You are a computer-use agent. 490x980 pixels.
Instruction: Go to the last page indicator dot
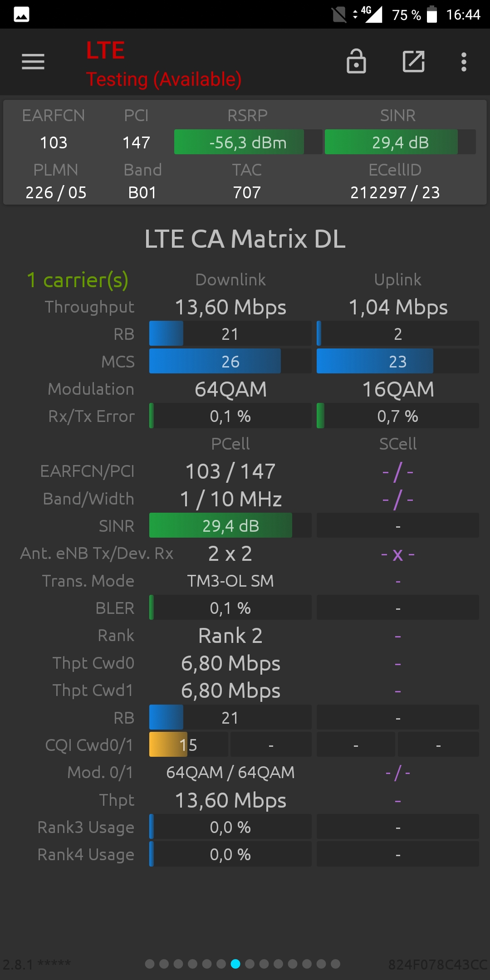pyautogui.click(x=335, y=964)
